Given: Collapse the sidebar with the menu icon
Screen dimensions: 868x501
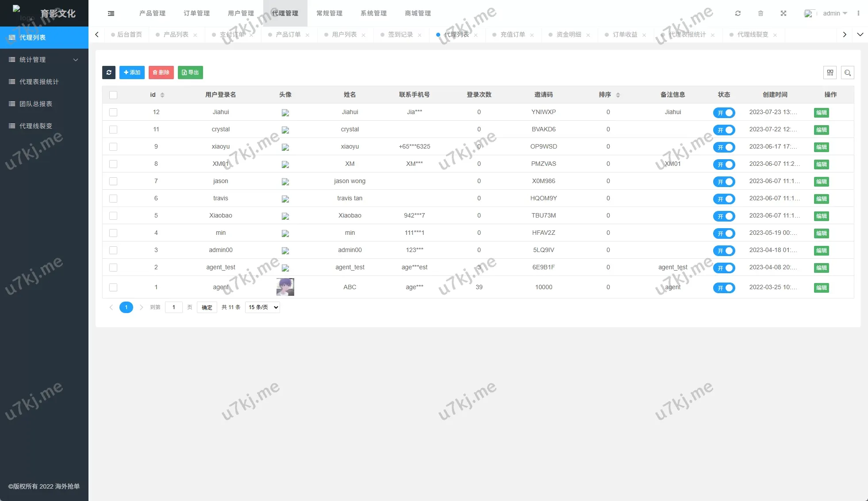Looking at the screenshot, I should click(x=111, y=13).
